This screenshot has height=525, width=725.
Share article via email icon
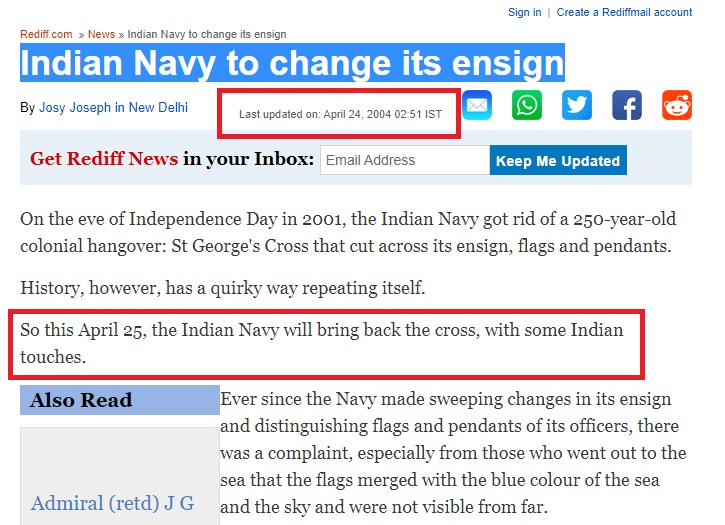(x=477, y=105)
